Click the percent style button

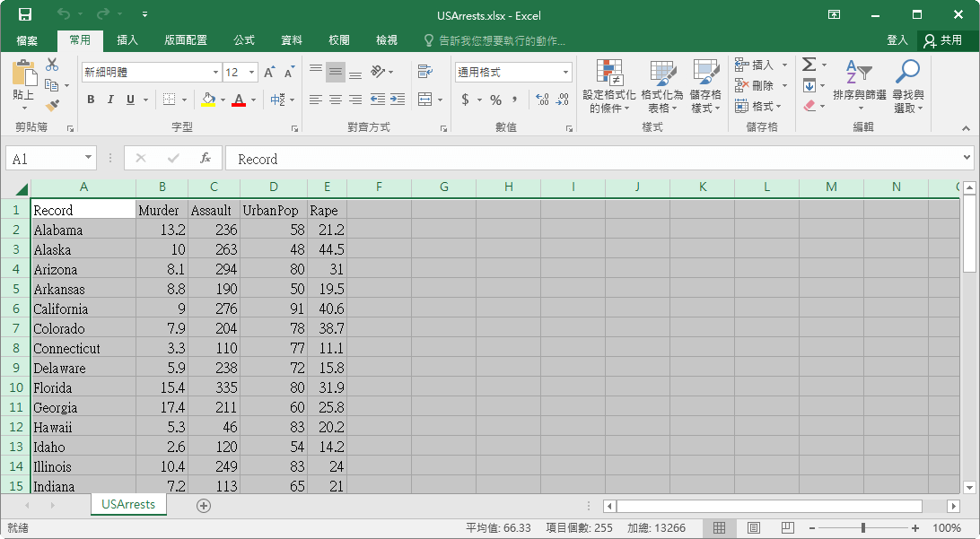(495, 100)
